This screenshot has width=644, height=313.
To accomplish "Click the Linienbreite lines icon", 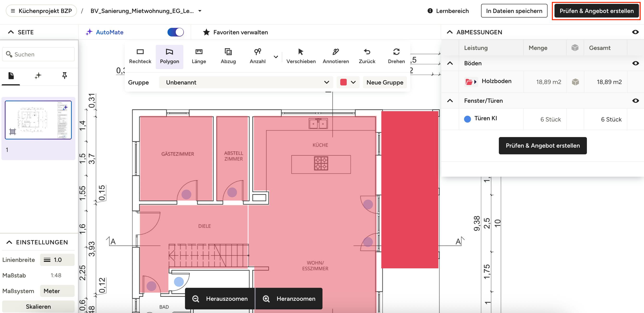I will tap(47, 260).
